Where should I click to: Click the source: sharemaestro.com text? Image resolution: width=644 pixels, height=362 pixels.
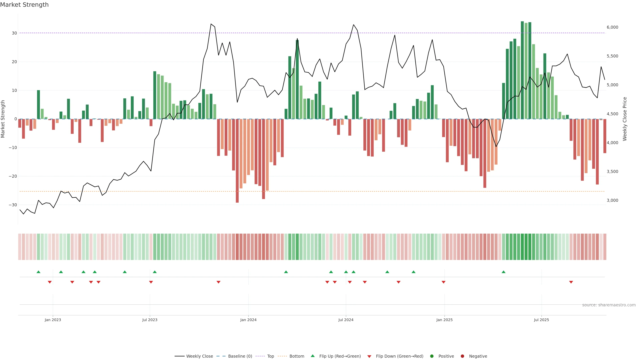click(x=609, y=305)
